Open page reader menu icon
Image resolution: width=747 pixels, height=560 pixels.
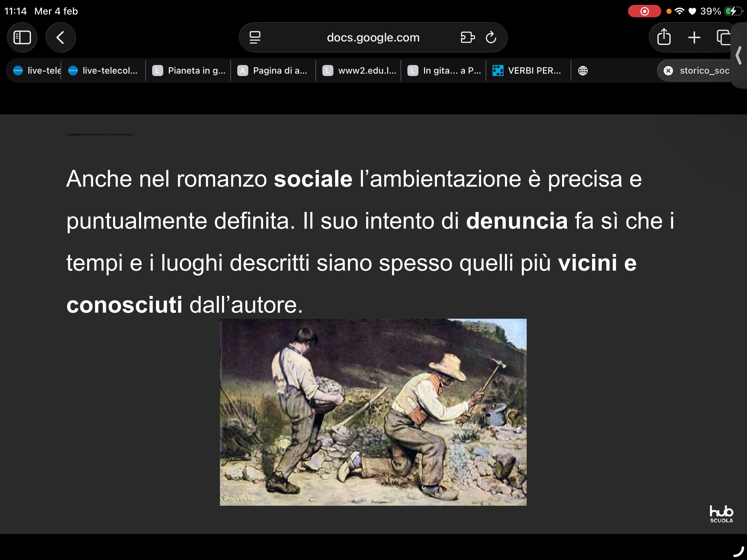point(255,37)
